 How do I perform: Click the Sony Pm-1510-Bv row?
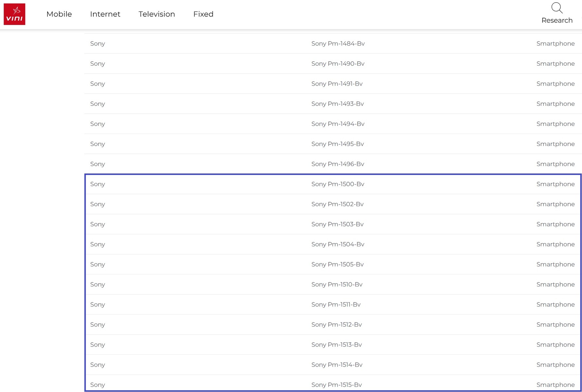[x=337, y=285]
